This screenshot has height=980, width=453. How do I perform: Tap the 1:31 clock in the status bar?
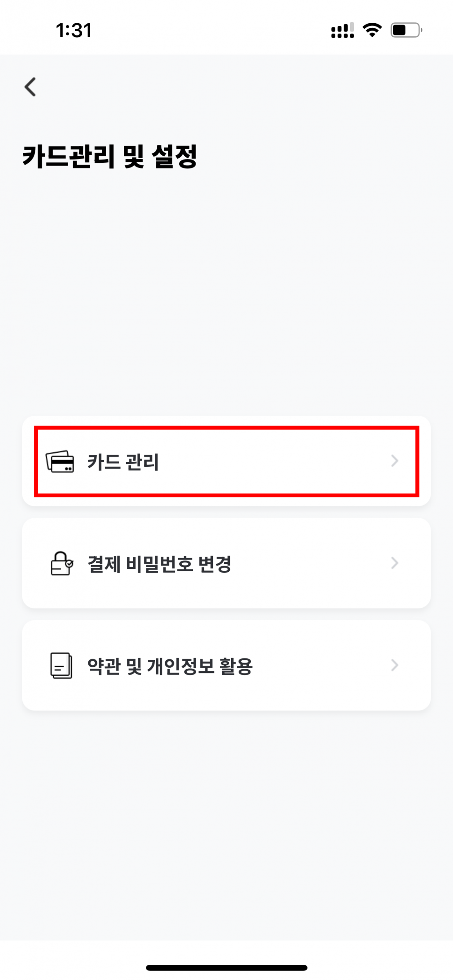pos(74,31)
